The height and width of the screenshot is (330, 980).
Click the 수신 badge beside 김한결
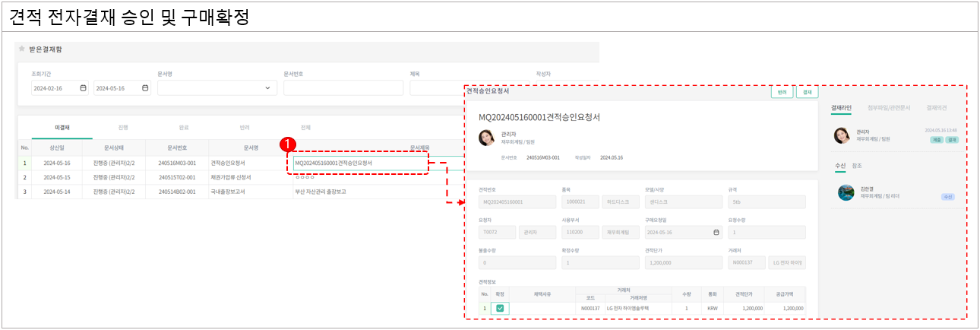tap(947, 196)
